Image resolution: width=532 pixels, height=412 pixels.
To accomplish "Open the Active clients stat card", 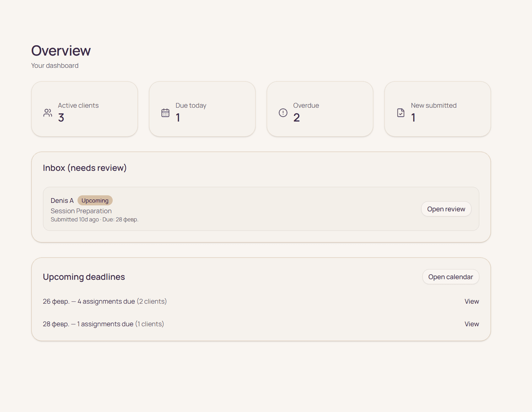I will tap(84, 109).
